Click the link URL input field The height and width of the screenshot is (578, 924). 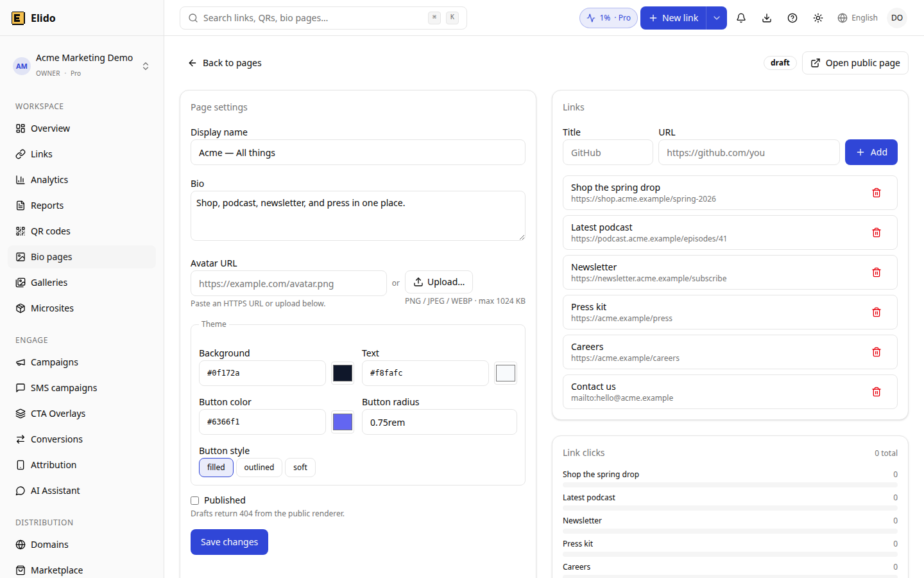[749, 152]
